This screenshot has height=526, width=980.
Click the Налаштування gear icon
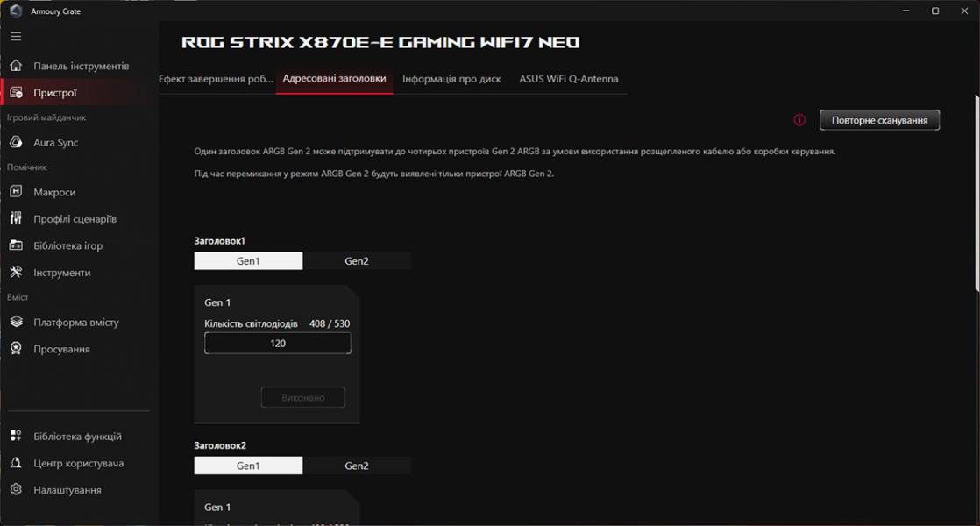[x=17, y=490]
